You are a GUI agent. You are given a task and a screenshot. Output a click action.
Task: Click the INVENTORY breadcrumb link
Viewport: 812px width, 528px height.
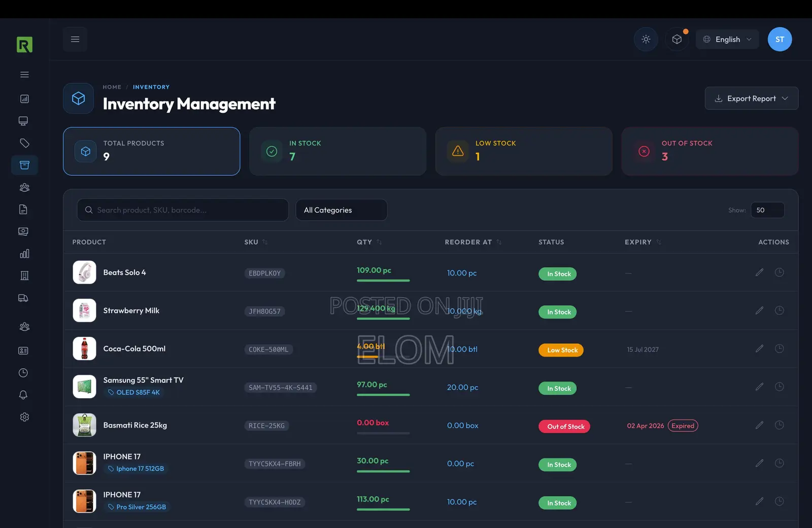151,87
